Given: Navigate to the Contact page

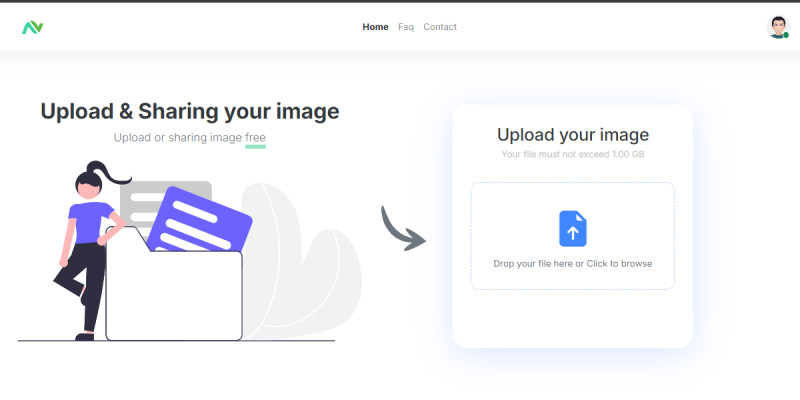Looking at the screenshot, I should [x=440, y=27].
